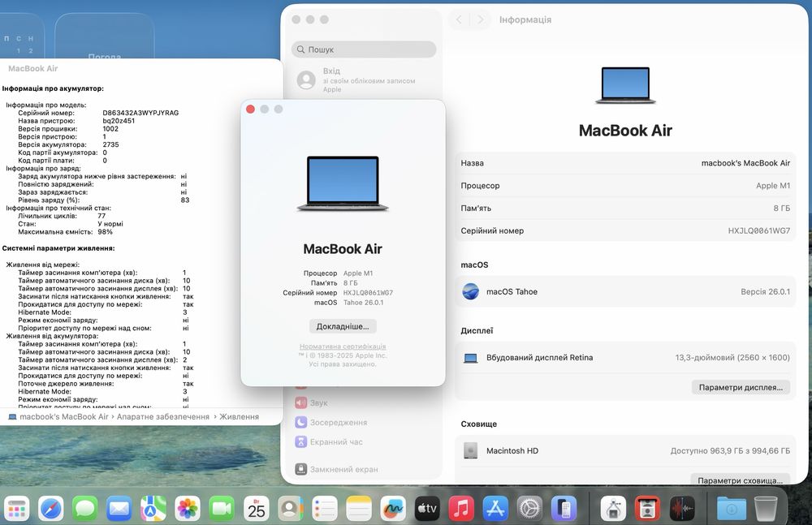The image size is (812, 525).
Task: Click the Версія 26.0.1 text
Action: [766, 291]
